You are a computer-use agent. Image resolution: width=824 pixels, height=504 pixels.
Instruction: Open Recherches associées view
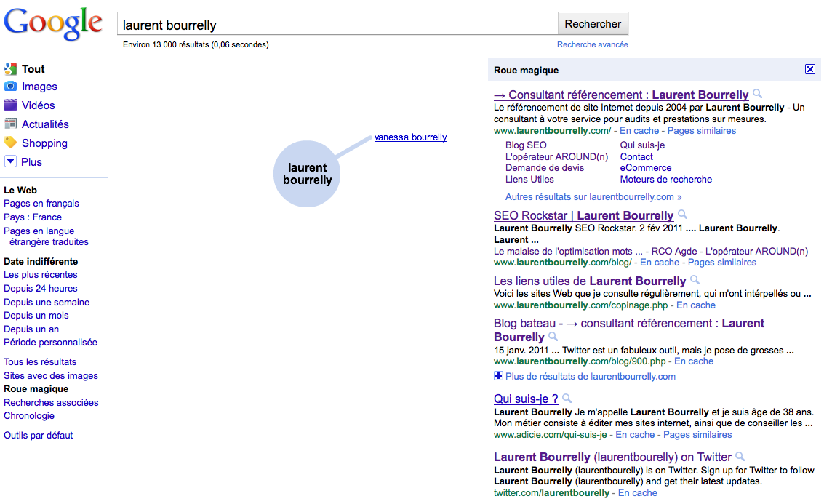click(51, 403)
